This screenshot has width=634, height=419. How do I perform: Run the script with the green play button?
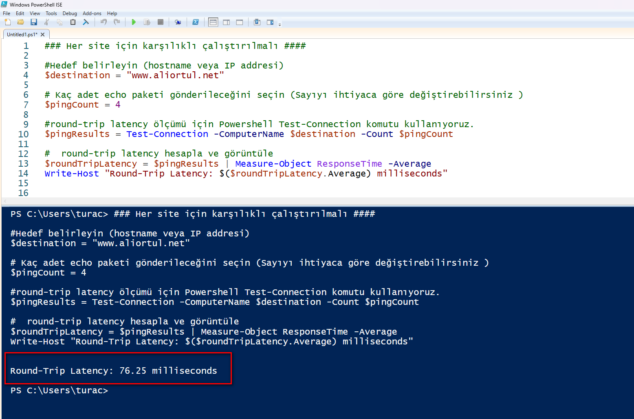(x=133, y=22)
